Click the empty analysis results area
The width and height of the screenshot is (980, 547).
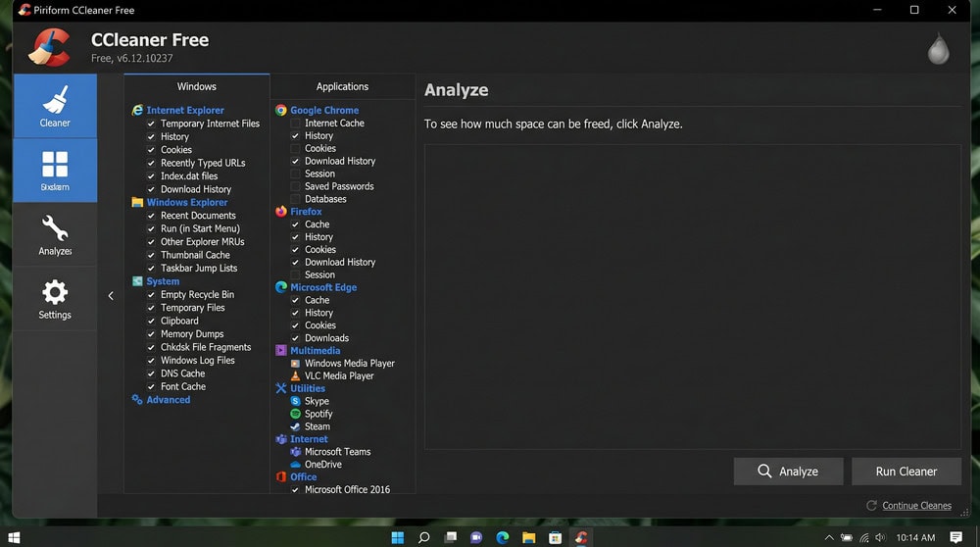coord(693,297)
